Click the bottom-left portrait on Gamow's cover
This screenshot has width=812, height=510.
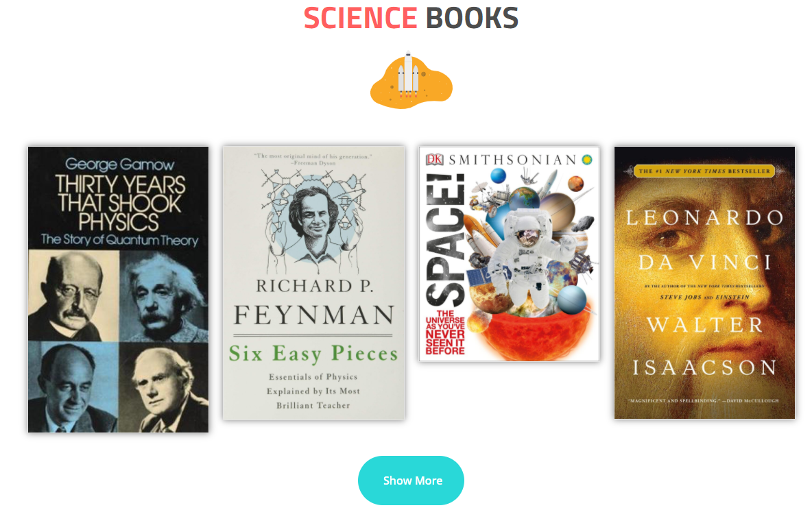pos(73,387)
